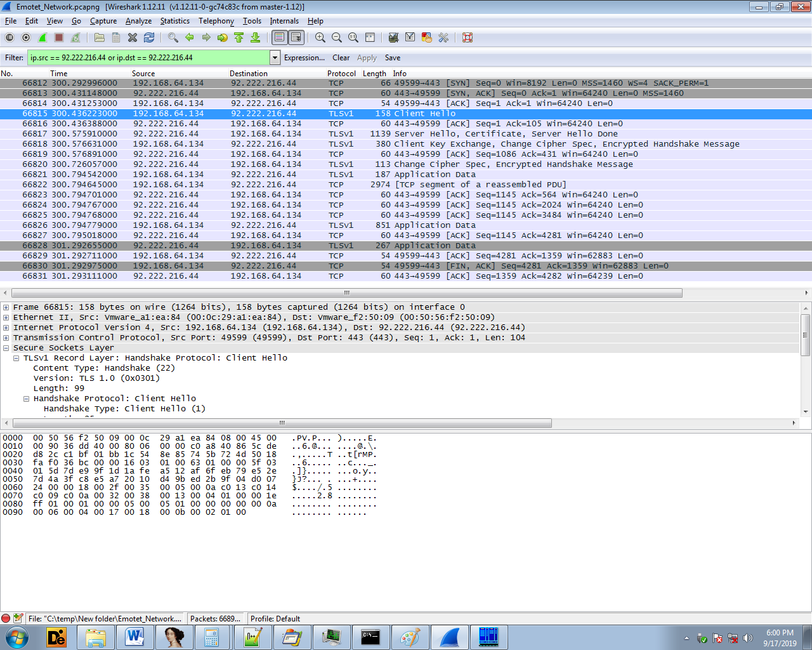Go to a specific packet number
Image resolution: width=812 pixels, height=650 pixels.
tap(222, 37)
